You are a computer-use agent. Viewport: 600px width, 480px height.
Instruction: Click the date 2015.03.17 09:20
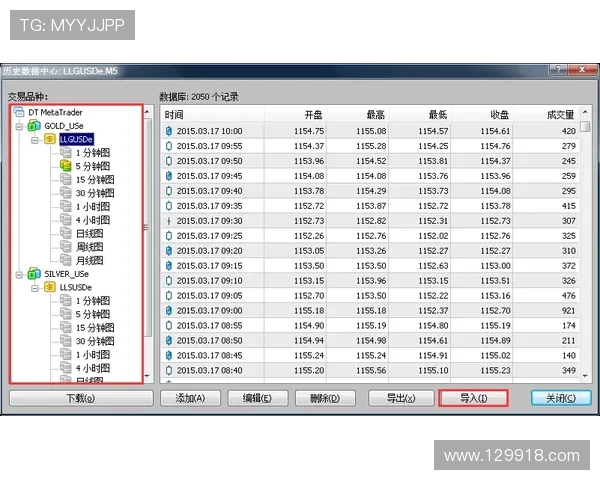[x=209, y=251]
